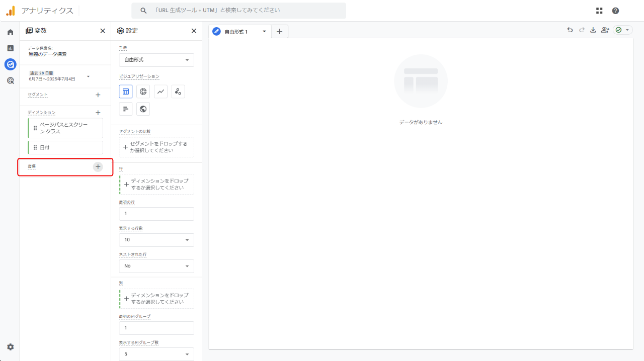
Task: Click the undo arrow in the toolbar
Action: [570, 30]
